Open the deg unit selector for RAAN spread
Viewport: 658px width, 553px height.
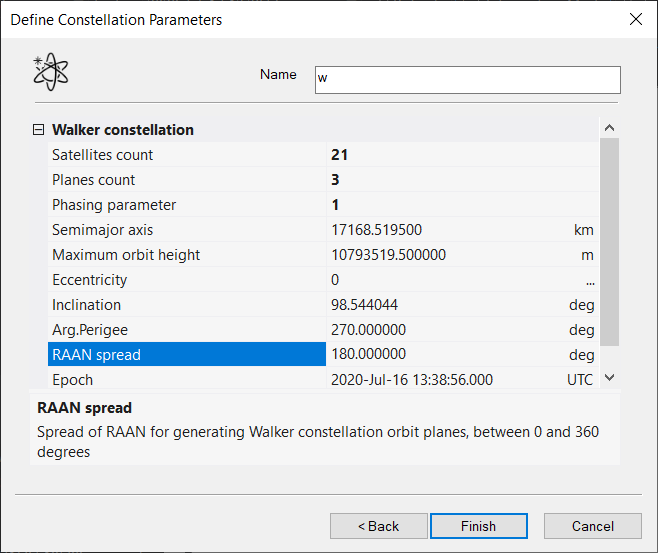pyautogui.click(x=582, y=355)
